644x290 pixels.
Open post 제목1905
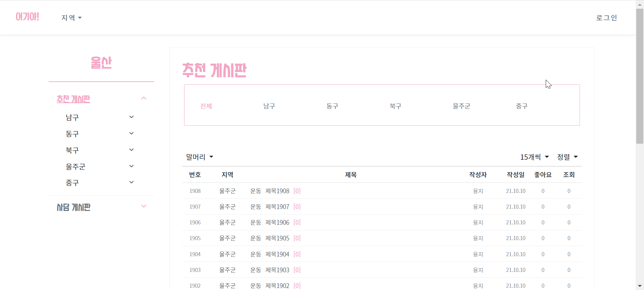click(x=277, y=238)
